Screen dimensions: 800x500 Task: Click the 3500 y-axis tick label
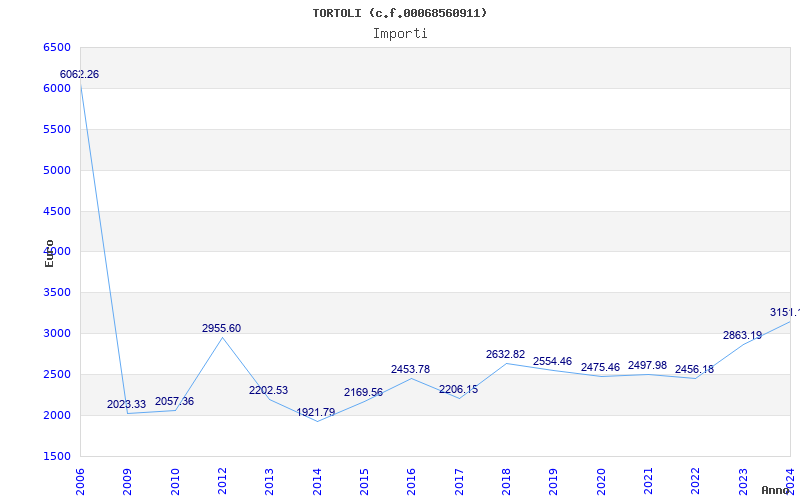tap(57, 292)
